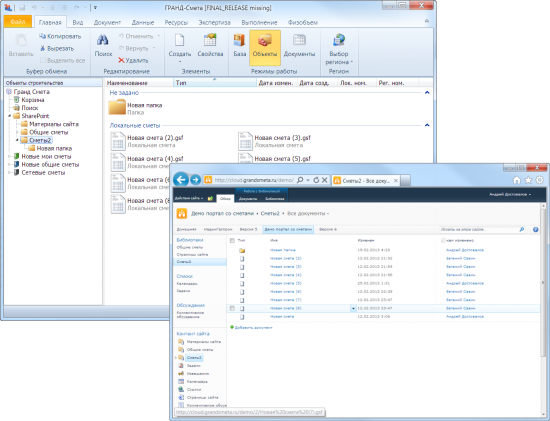Select Материалы сайта tree folder

[x=54, y=124]
